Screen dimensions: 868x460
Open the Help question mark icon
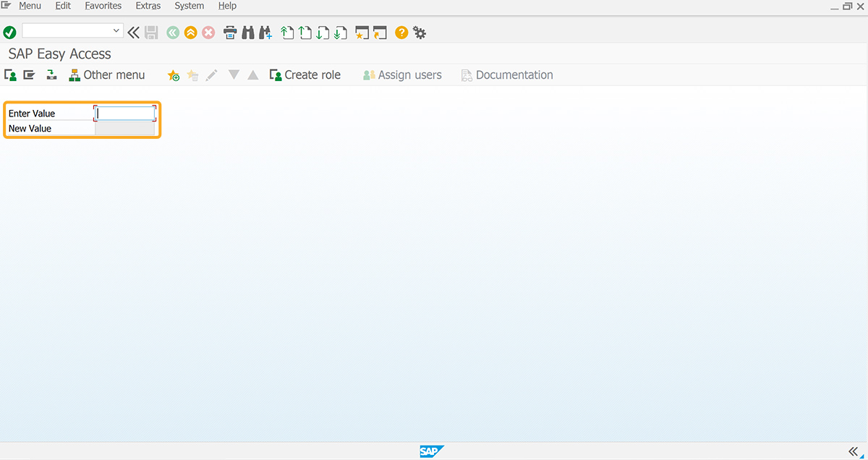401,33
